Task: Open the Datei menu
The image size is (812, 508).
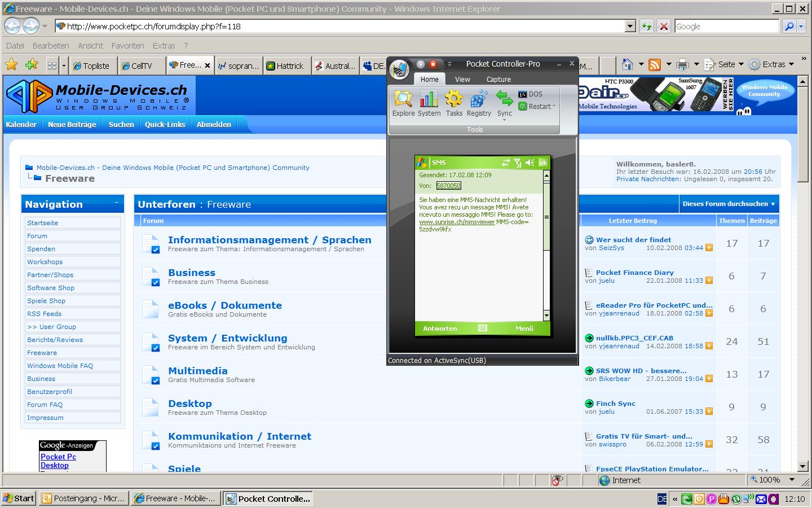Action: pos(15,46)
